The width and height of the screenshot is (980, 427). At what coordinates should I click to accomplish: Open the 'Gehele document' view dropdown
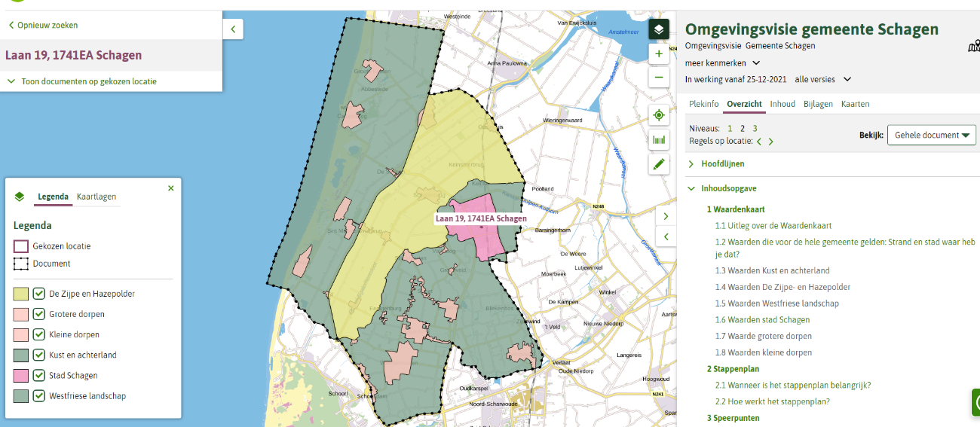click(932, 135)
